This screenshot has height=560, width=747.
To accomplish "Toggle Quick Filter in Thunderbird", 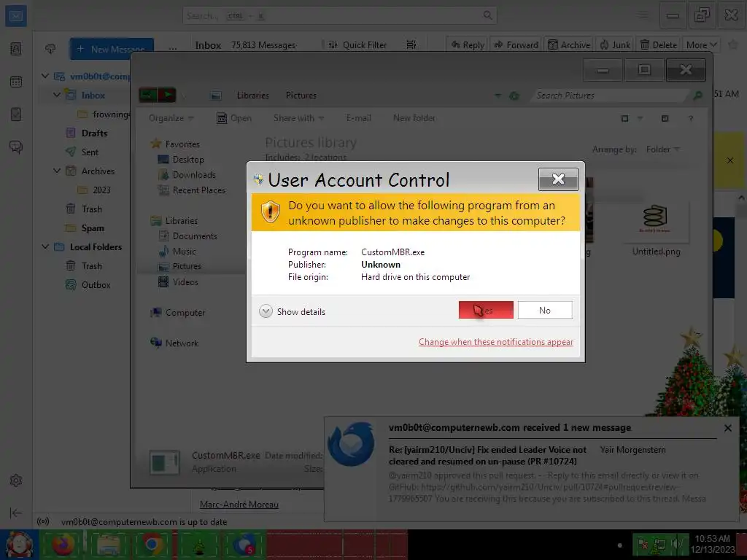I will 357,44.
